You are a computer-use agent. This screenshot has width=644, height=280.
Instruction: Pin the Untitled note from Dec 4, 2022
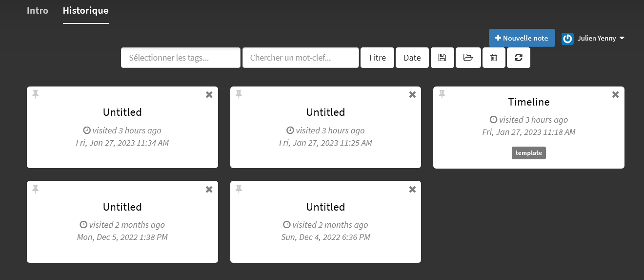pos(239,189)
